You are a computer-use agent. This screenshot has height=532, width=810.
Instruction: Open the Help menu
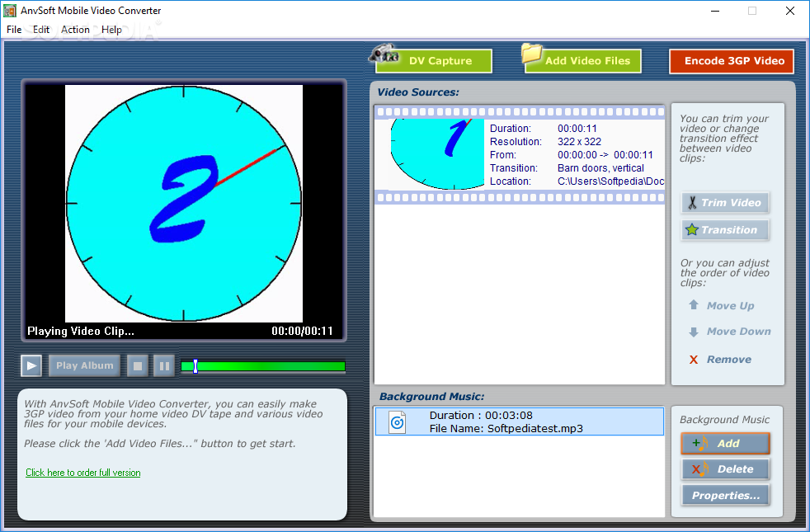click(111, 30)
